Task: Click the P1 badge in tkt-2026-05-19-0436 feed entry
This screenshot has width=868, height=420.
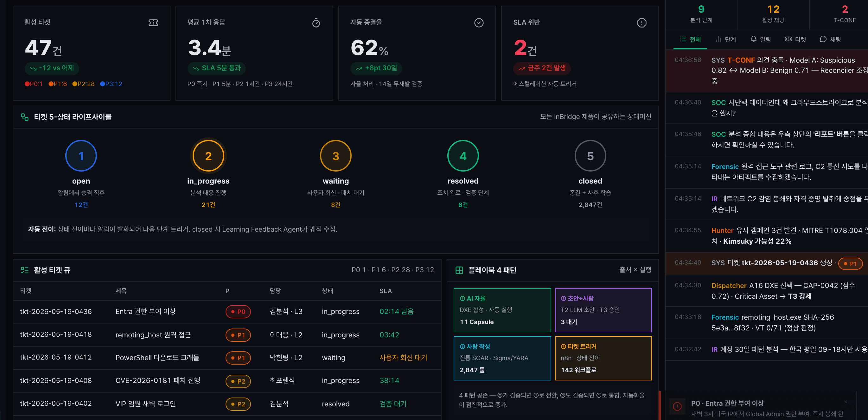Action: click(x=850, y=264)
